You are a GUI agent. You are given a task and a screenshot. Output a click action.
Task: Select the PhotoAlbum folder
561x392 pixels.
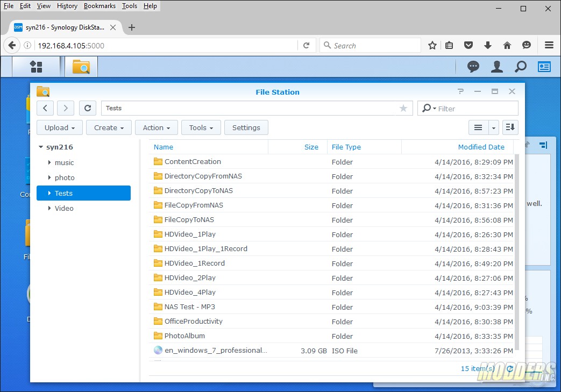point(331,336)
